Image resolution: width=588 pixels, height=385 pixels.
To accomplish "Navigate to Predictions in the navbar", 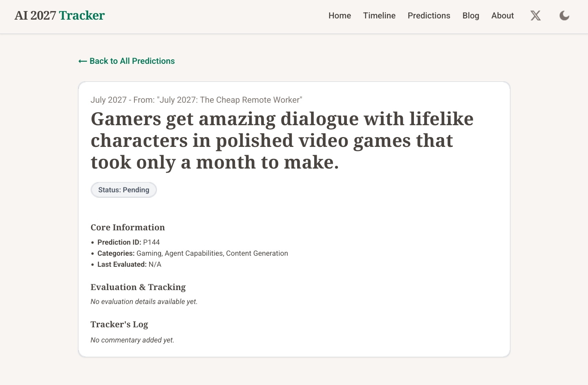I will click(429, 16).
